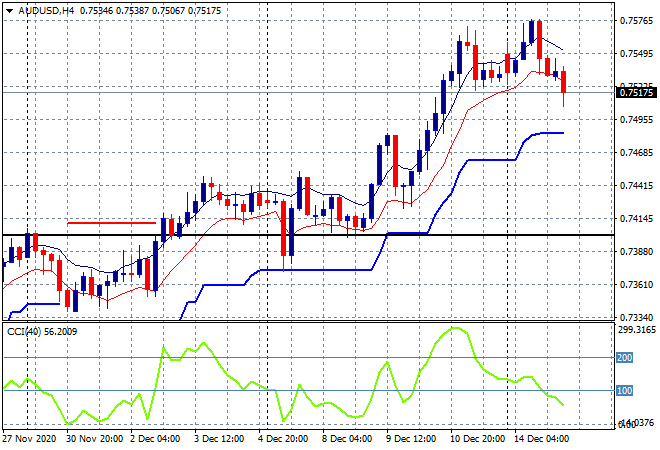Click the 0.73610 price axis label
660x450 pixels.
pos(636,285)
